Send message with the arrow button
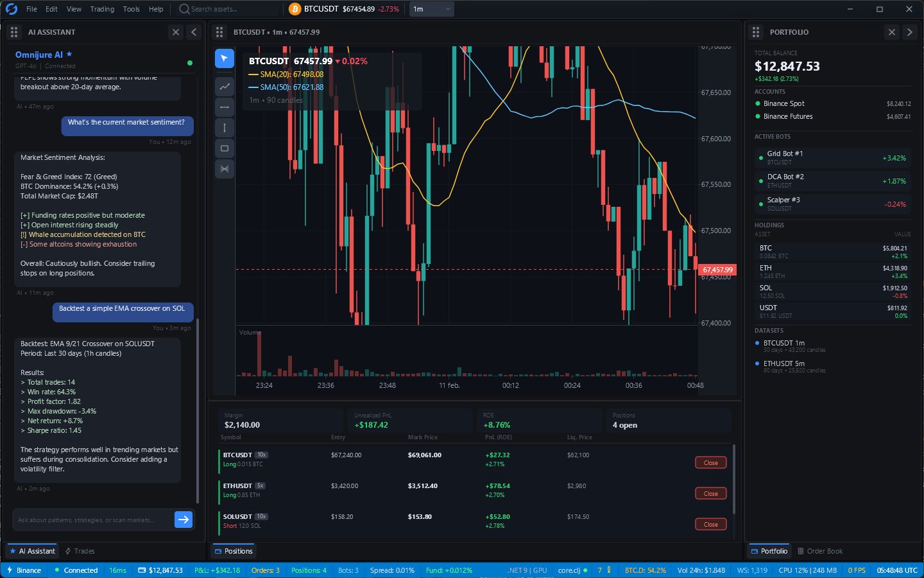The height and width of the screenshot is (578, 924). pos(184,520)
